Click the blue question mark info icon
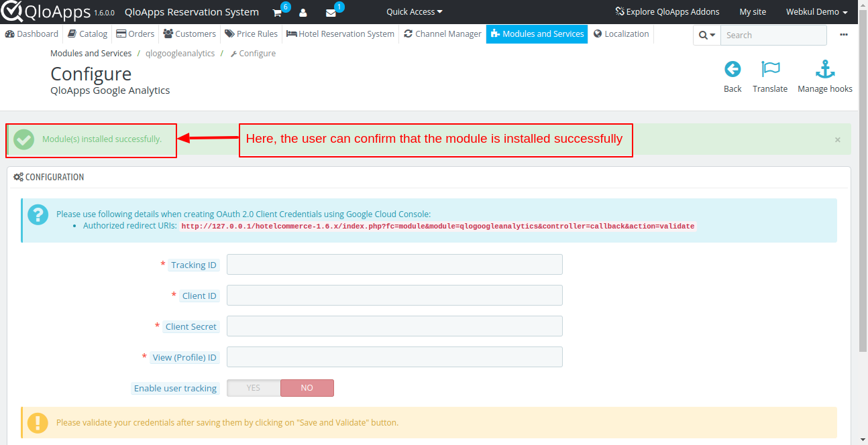The width and height of the screenshot is (868, 445). (x=38, y=214)
